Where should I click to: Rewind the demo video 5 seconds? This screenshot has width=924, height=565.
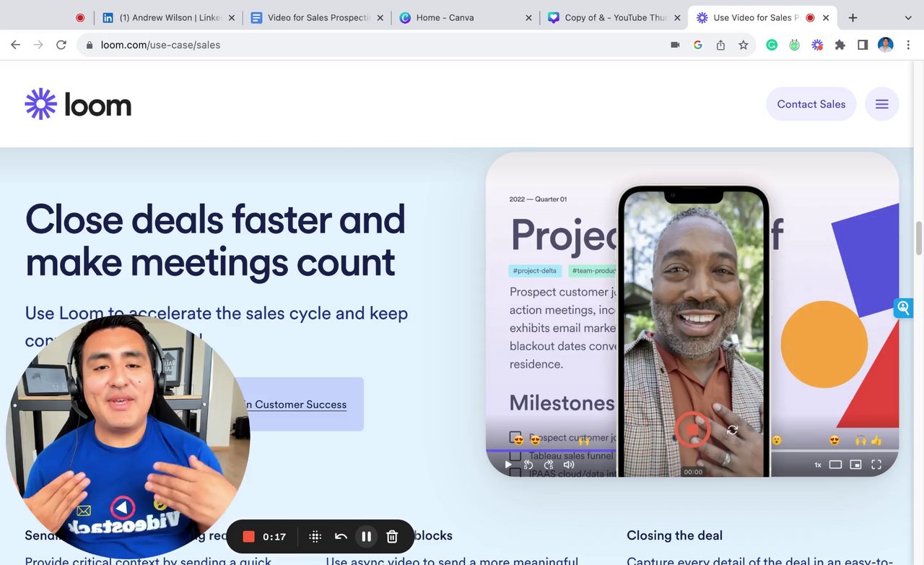pyautogui.click(x=528, y=465)
